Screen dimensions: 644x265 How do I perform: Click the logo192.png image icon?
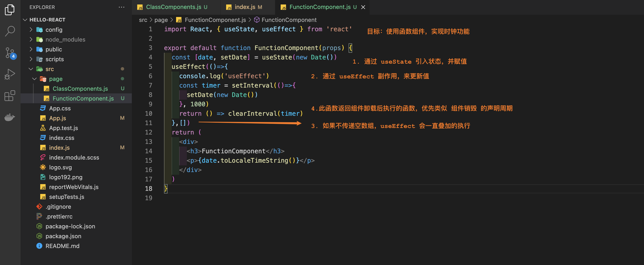tap(43, 177)
